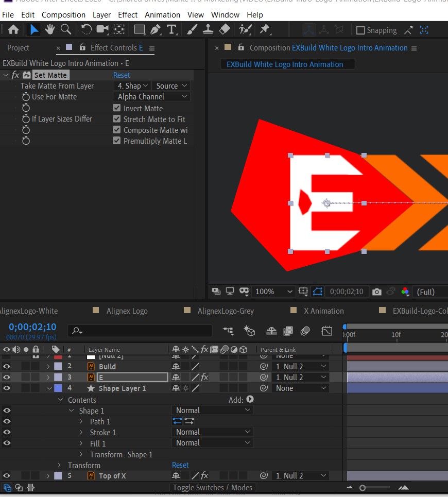Reset the Shape Layer 1 Transform

(180, 465)
